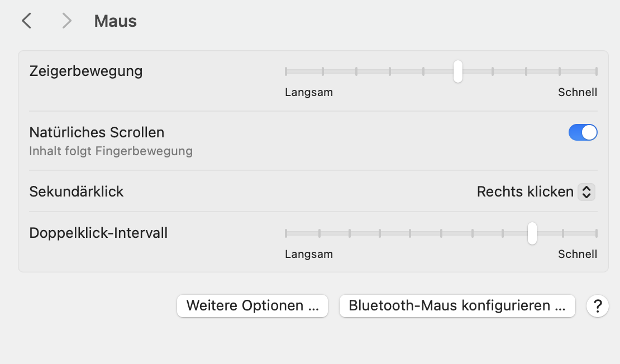Viewport: 620px width, 364px height.
Task: Click the "Inhalt folgt Fingerbewegung" subtitle
Action: 111,151
